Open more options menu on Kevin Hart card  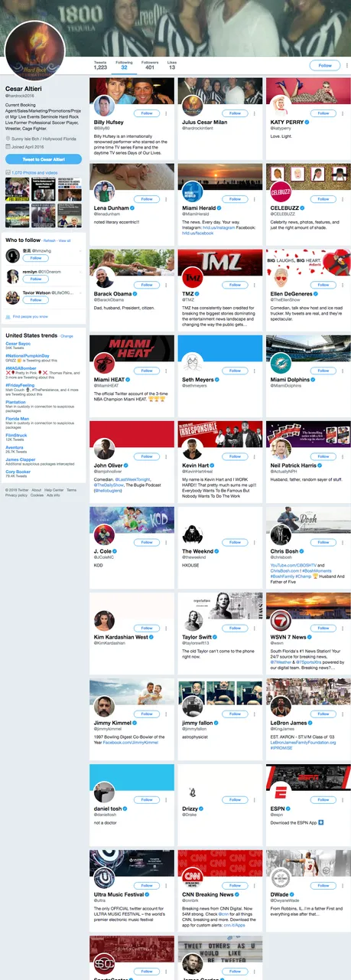[x=255, y=456]
